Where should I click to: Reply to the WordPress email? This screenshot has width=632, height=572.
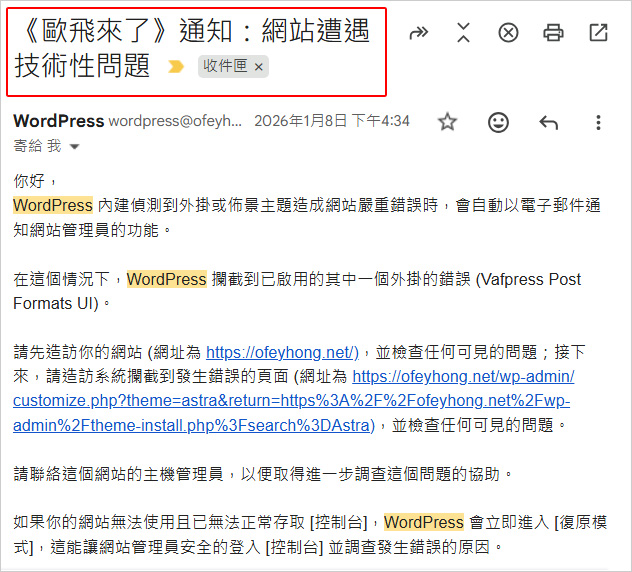pyautogui.click(x=548, y=122)
